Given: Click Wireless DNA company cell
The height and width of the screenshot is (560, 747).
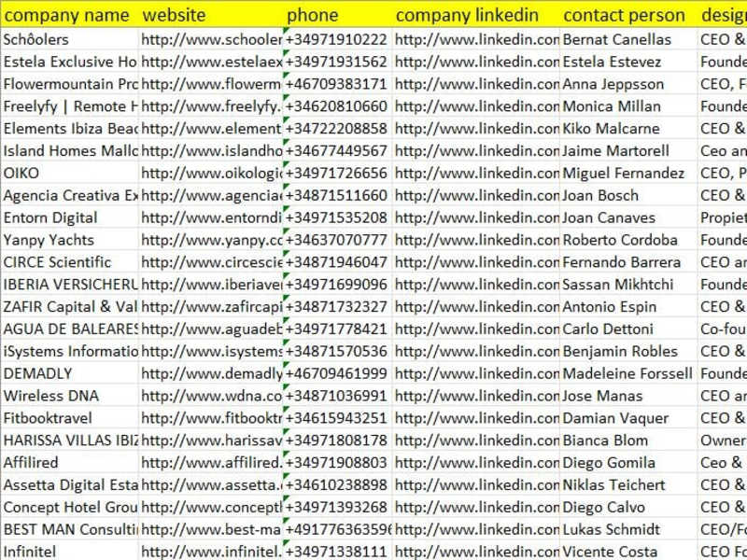Looking at the screenshot, I should tap(69, 396).
